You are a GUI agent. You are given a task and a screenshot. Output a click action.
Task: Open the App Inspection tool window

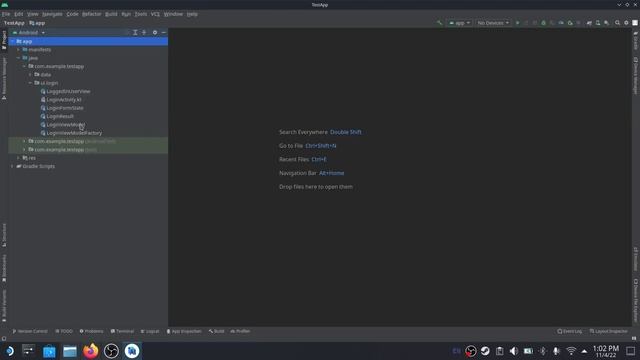click(184, 331)
